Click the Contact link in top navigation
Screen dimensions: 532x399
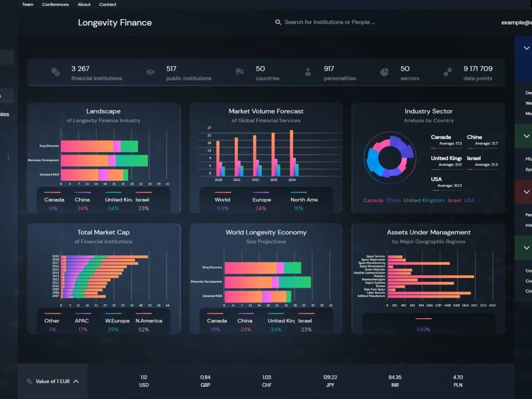click(x=107, y=4)
